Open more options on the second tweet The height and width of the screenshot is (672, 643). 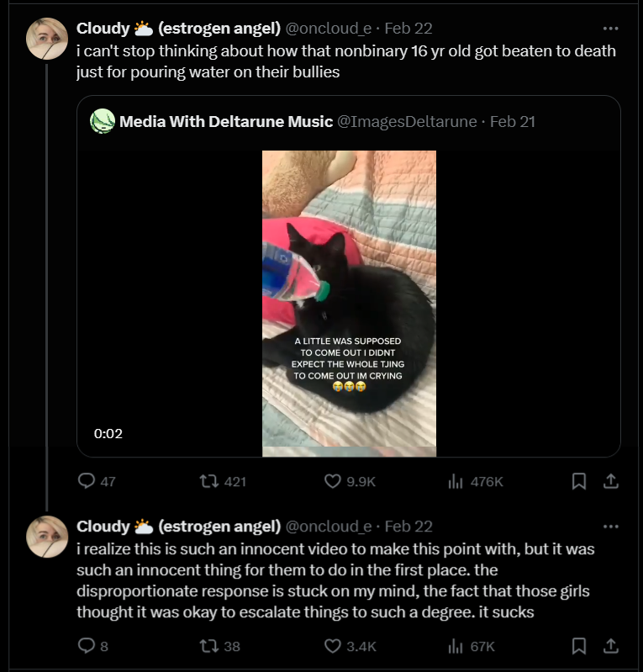point(611,526)
